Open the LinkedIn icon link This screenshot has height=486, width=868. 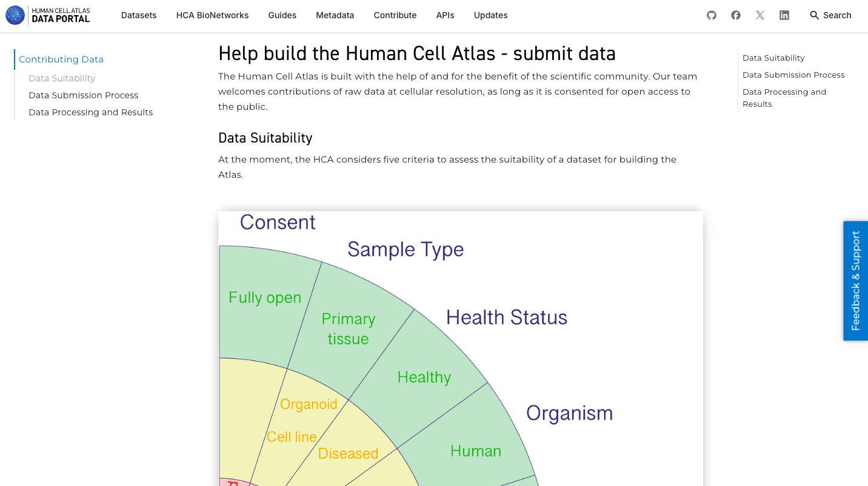[784, 15]
